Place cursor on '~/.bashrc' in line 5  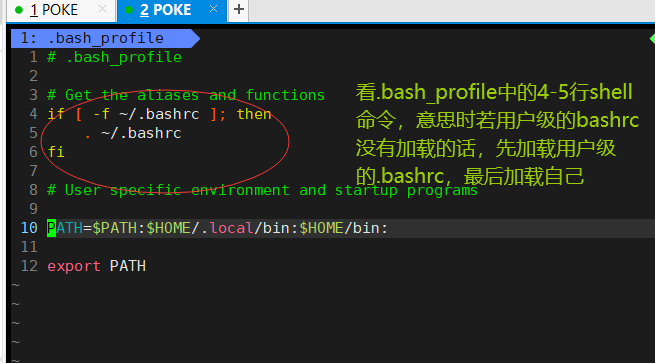tap(141, 133)
